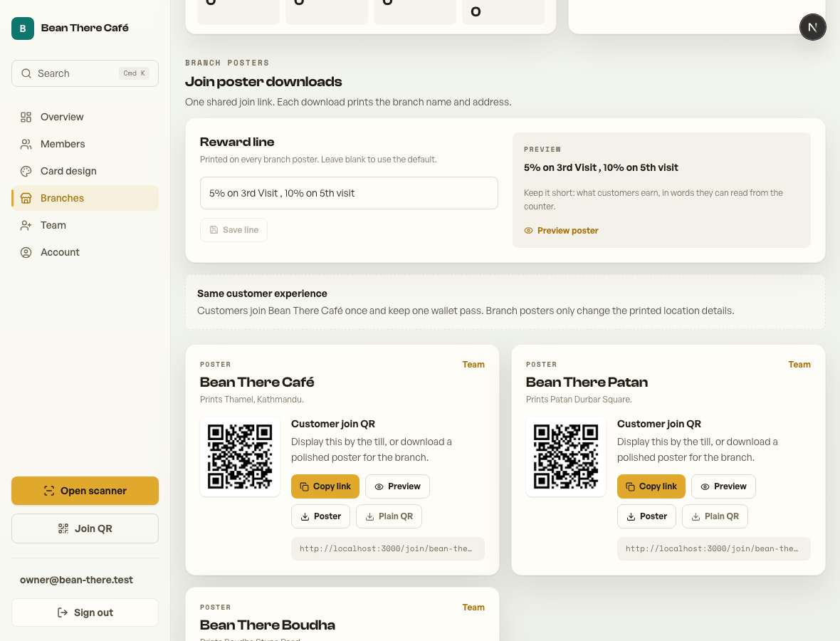The image size is (840, 641).
Task: Click the BRANCH POSTERS section label
Action: click(227, 63)
